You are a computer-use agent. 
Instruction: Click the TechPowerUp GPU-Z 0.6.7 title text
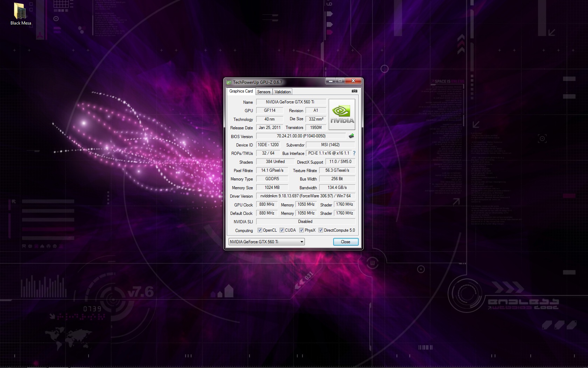[258, 82]
